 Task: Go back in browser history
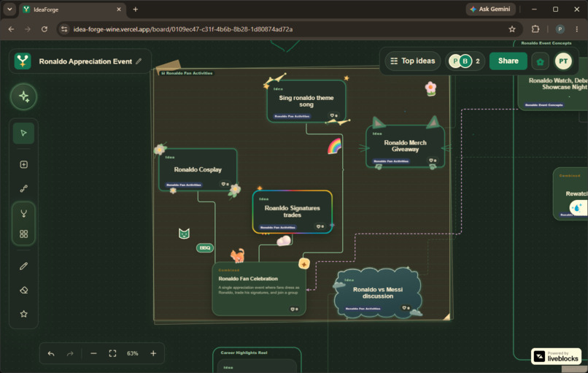[x=11, y=29]
